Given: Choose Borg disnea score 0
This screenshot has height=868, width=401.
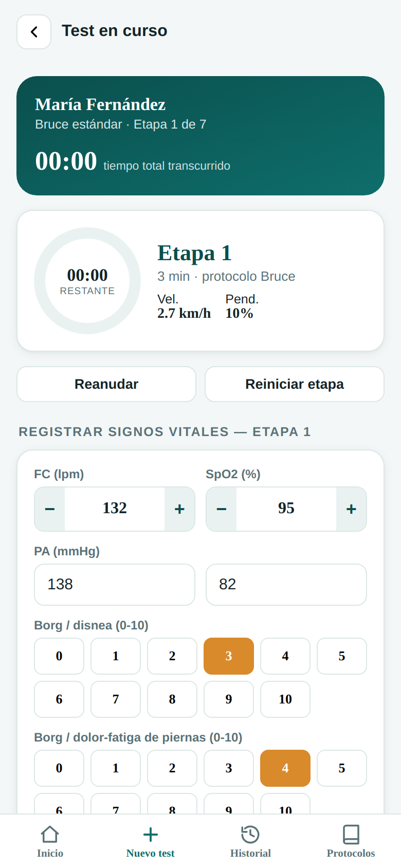Looking at the screenshot, I should pyautogui.click(x=59, y=656).
